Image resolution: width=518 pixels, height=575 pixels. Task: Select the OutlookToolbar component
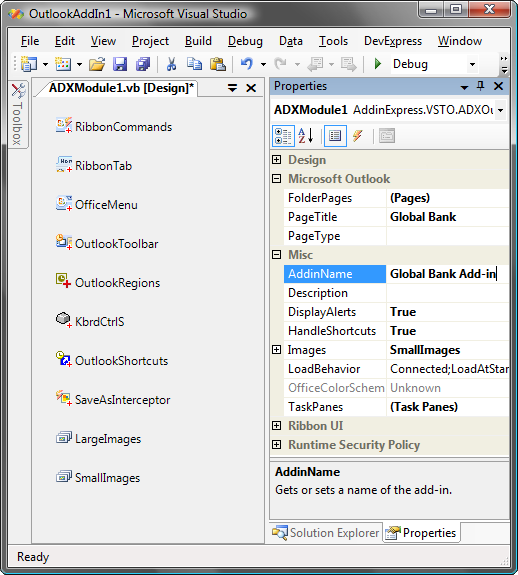(x=107, y=243)
